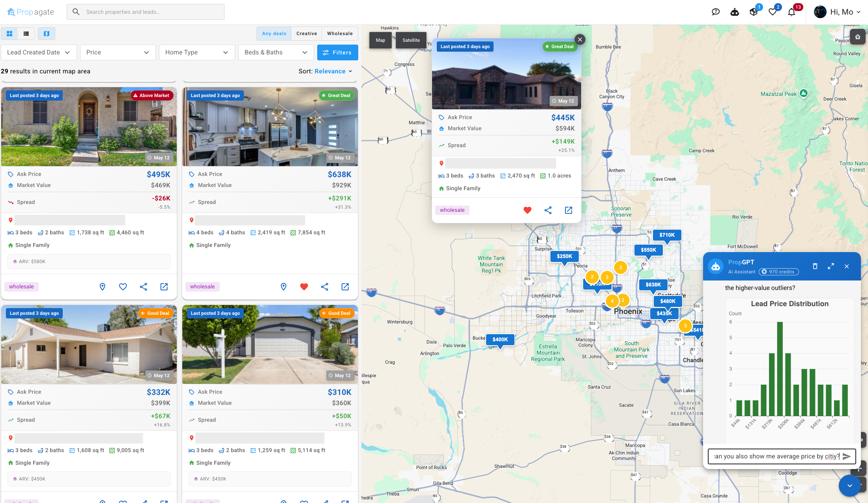This screenshot has height=503, width=868.
Task: Favorite the $445K property in map popup
Action: [528, 210]
